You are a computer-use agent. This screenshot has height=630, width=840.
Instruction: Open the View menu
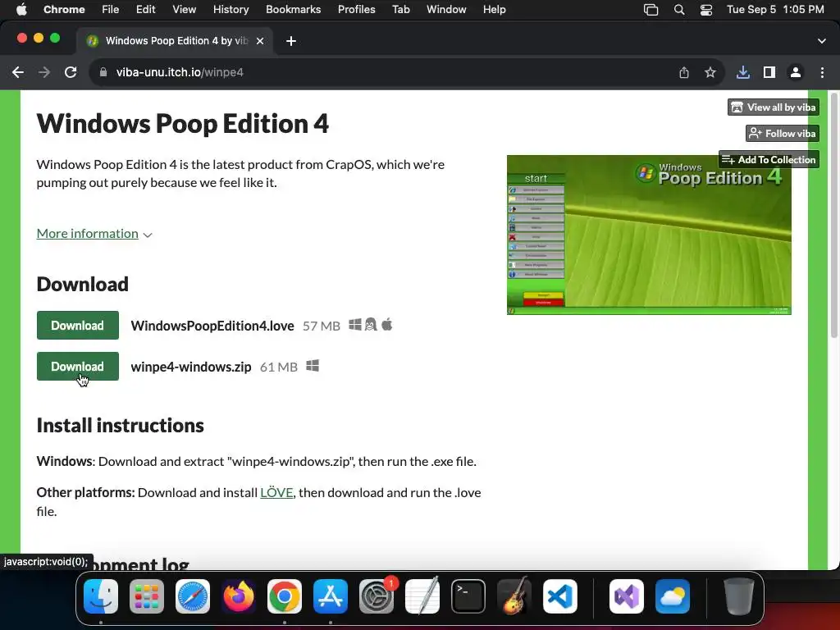(185, 10)
